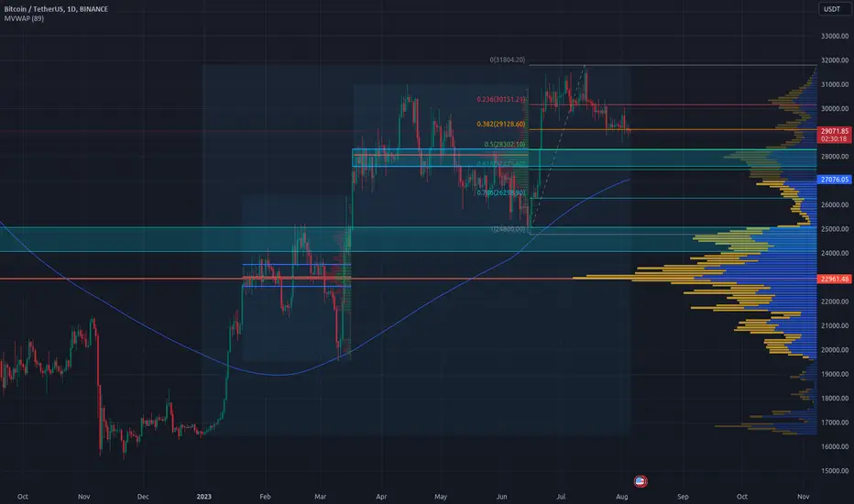This screenshot has height=504, width=854.
Task: Click the 21000.00 price axis label
Action: point(835,326)
